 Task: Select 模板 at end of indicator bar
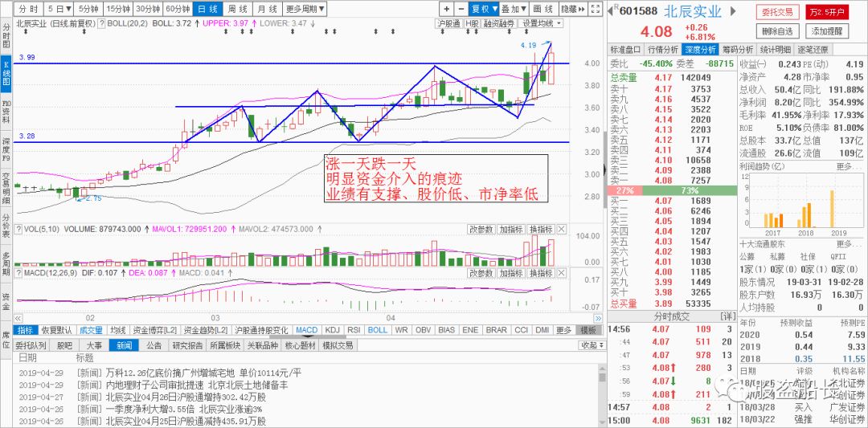[x=588, y=330]
